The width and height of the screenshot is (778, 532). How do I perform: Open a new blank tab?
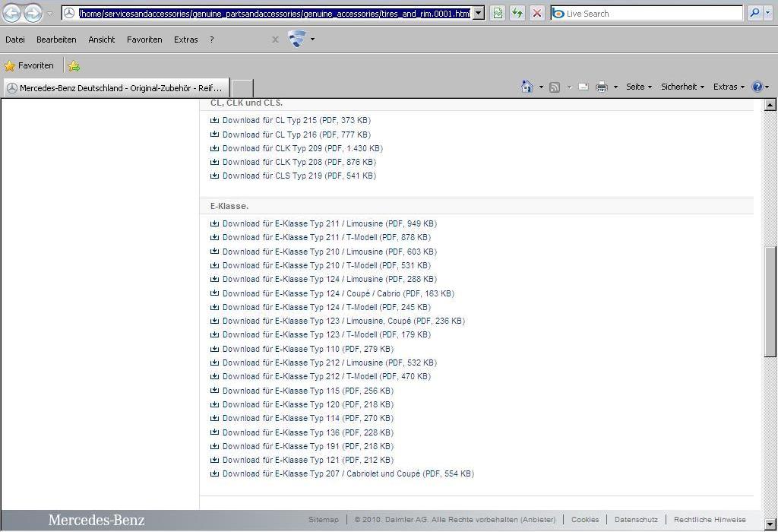[242, 88]
